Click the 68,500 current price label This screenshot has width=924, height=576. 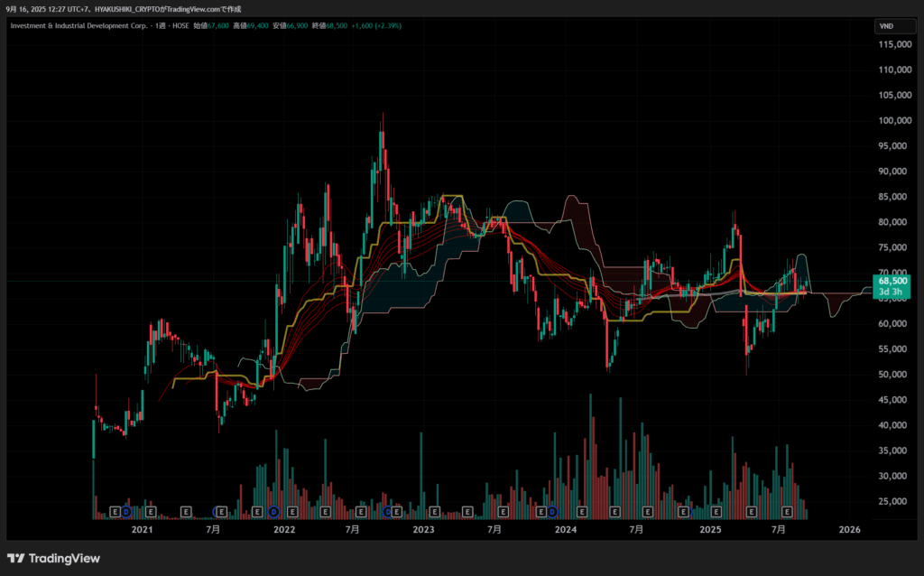coord(890,281)
